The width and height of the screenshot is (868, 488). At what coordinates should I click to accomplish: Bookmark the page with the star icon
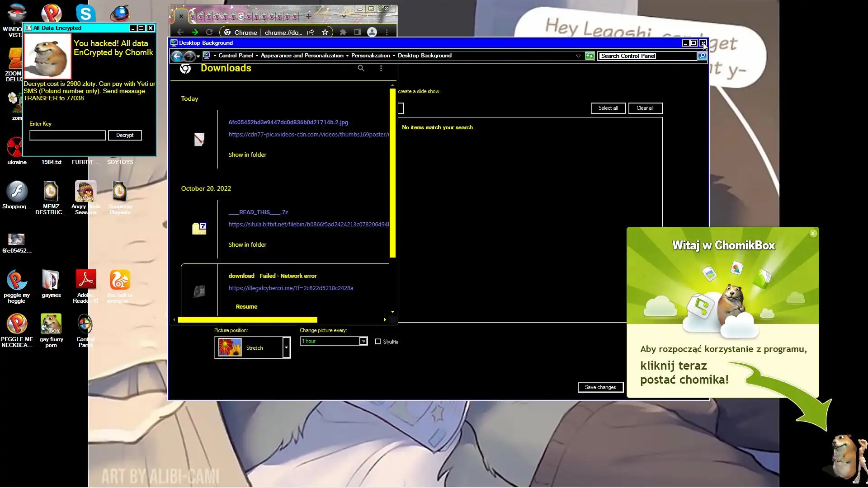[x=325, y=32]
